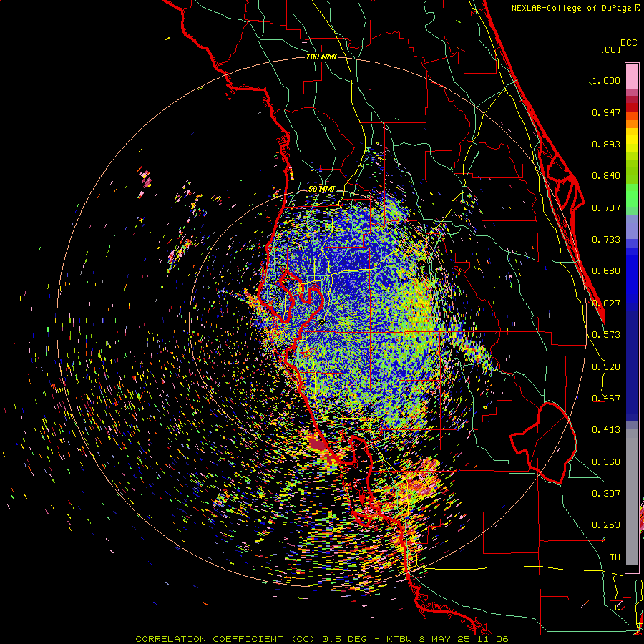Select the 1.000 scale value

tap(606, 80)
